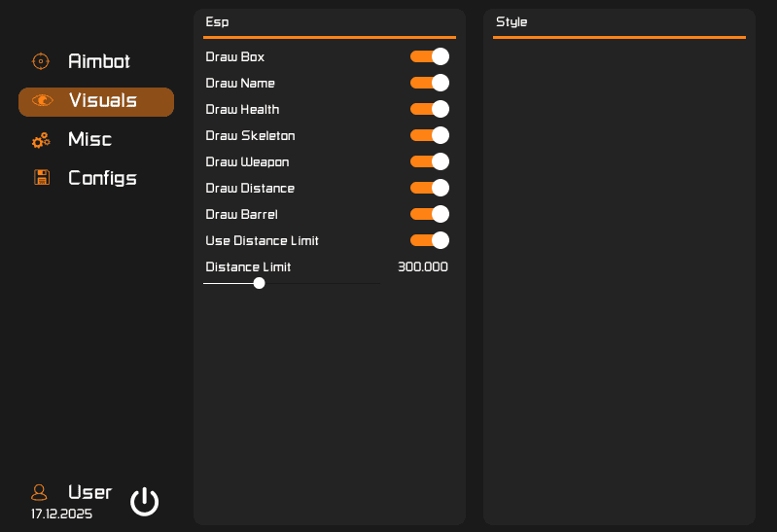The height and width of the screenshot is (532, 777).
Task: Toggle the Draw Health switch
Action: tap(429, 109)
